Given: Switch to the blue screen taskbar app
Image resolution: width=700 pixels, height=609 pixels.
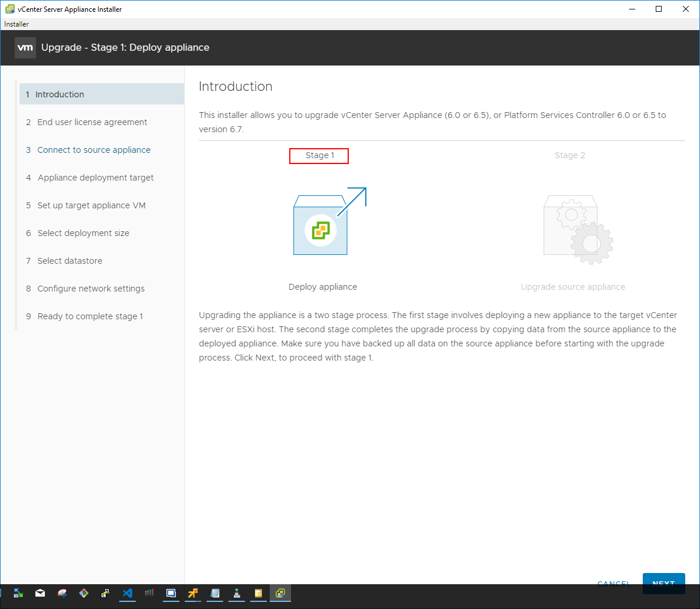Looking at the screenshot, I should pyautogui.click(x=171, y=593).
